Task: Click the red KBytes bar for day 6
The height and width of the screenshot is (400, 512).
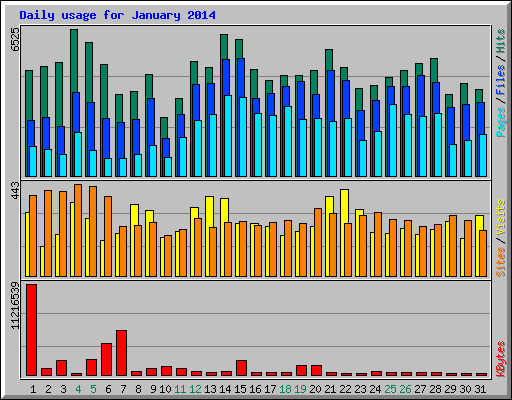Action: (106, 359)
